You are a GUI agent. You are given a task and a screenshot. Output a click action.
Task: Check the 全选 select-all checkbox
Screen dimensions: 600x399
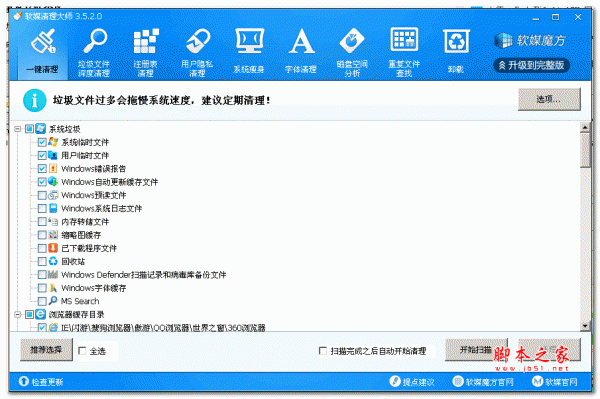click(x=82, y=351)
